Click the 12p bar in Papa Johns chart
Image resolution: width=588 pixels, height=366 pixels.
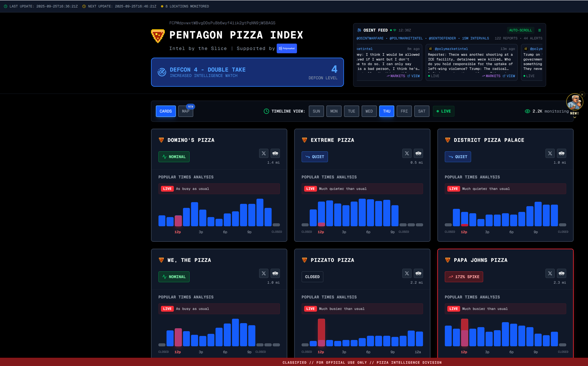[465, 332]
